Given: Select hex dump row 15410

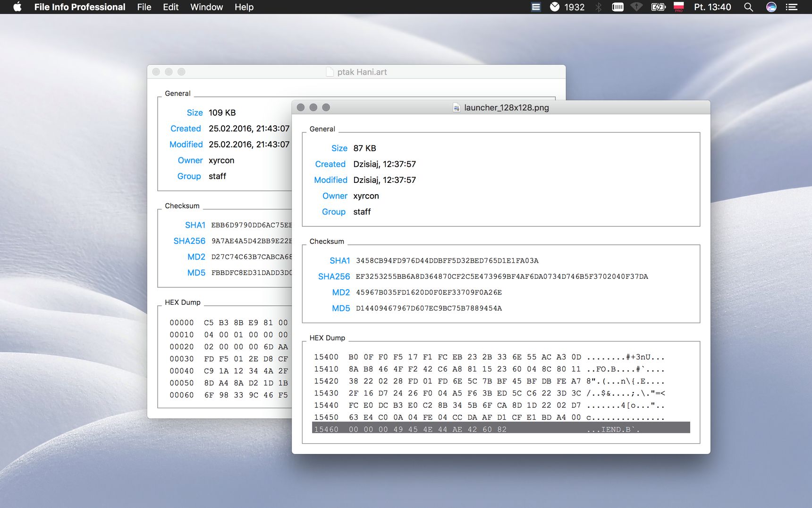Looking at the screenshot, I should pyautogui.click(x=501, y=369).
